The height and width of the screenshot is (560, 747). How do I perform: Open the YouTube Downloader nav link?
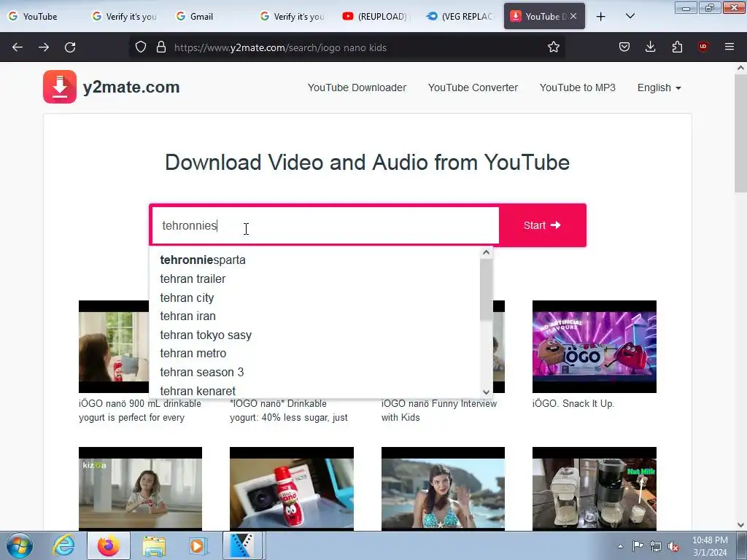[x=357, y=87]
